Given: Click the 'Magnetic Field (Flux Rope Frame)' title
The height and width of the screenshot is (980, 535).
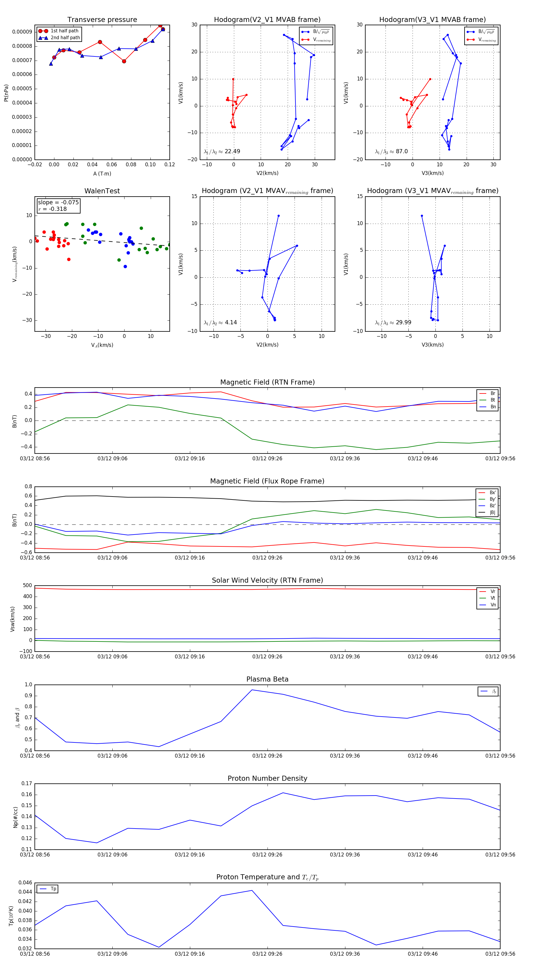Looking at the screenshot, I should [x=267, y=481].
